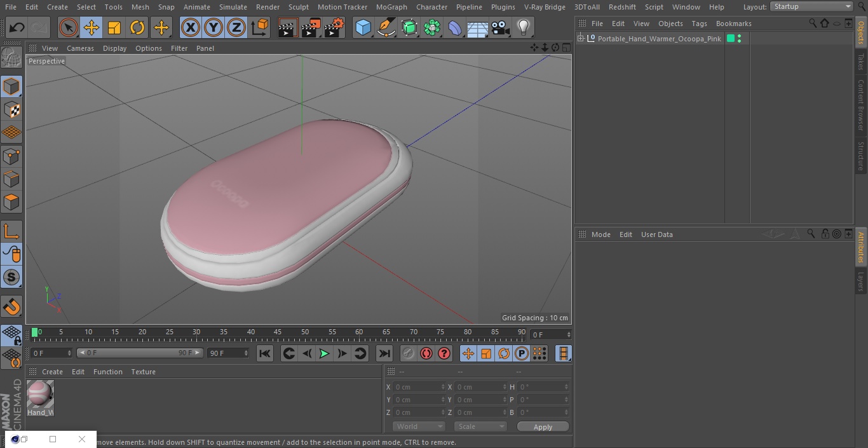Toggle Z axis lock
This screenshot has height=448, width=868.
pyautogui.click(x=236, y=27)
